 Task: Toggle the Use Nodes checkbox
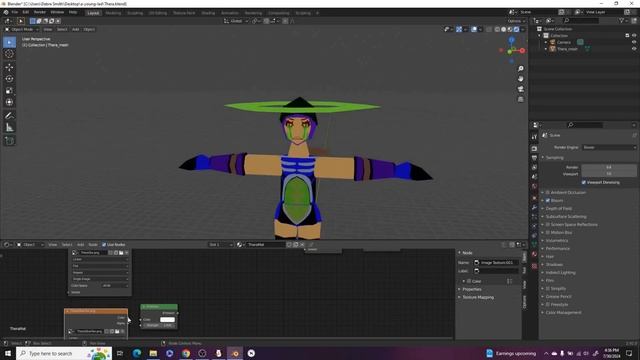tap(104, 244)
